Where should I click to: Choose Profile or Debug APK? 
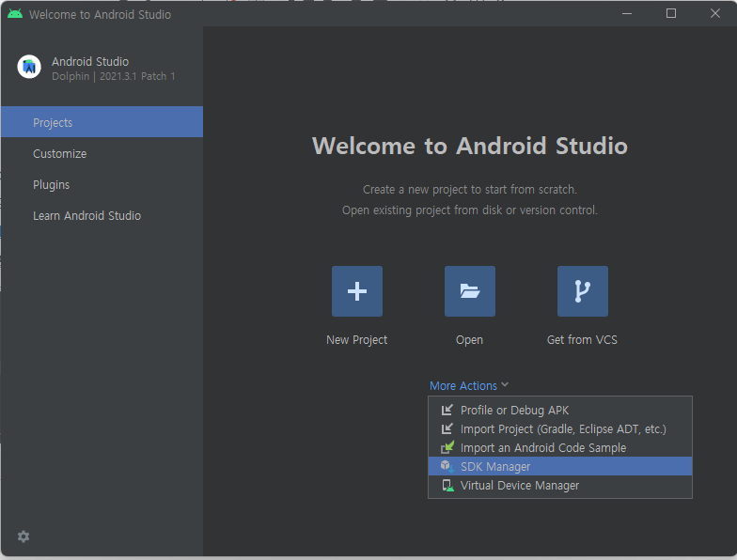click(560, 410)
